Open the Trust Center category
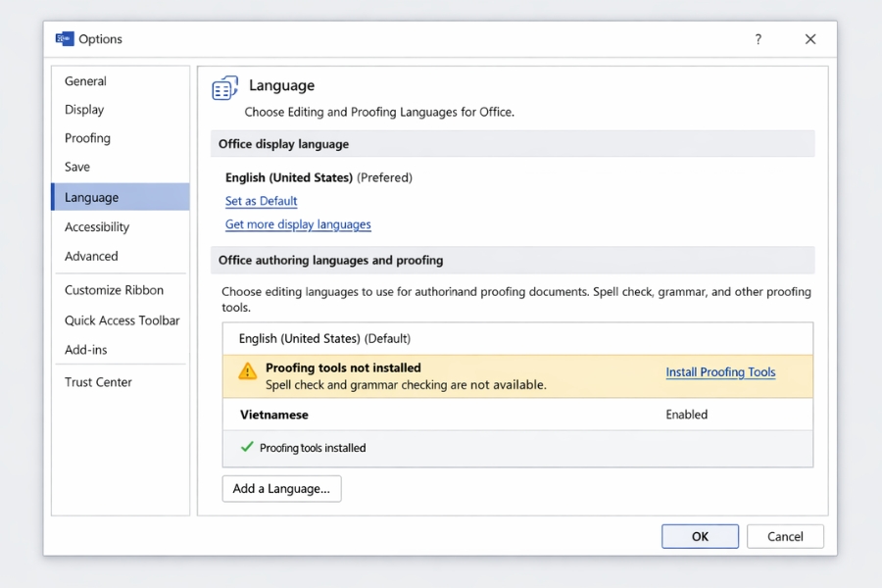 coord(98,382)
